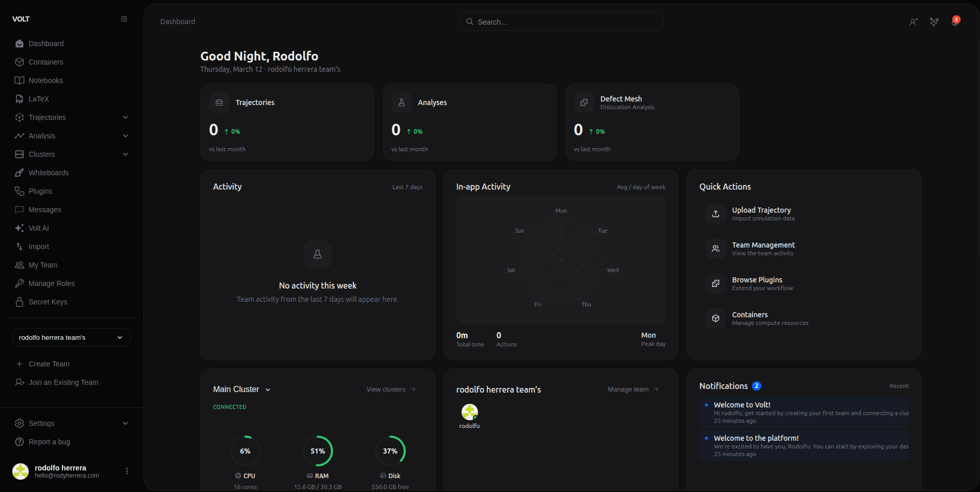Click the View clusters link

390,389
